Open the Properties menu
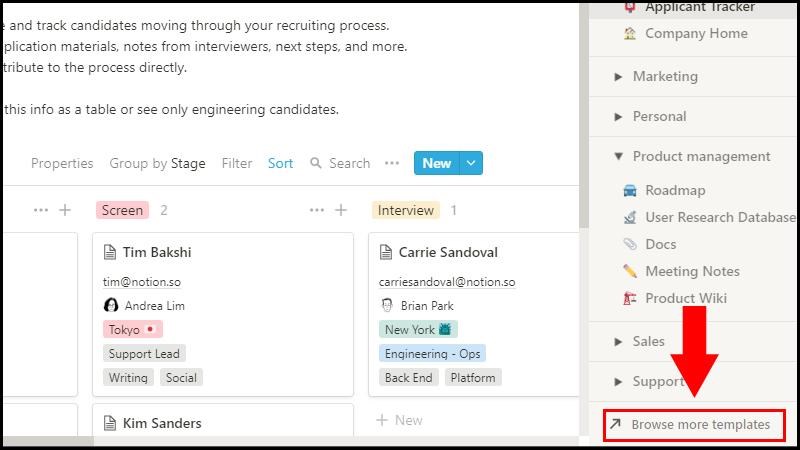Image resolution: width=800 pixels, height=450 pixels. pos(62,163)
